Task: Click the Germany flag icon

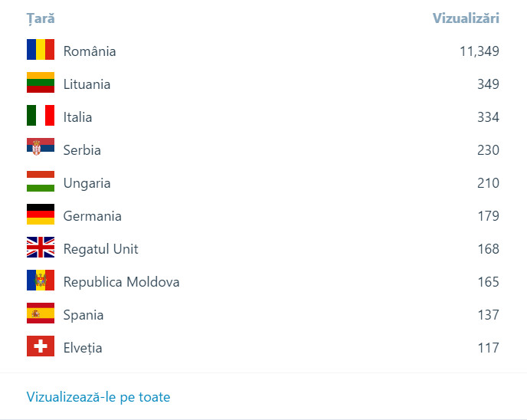Action: (x=41, y=215)
